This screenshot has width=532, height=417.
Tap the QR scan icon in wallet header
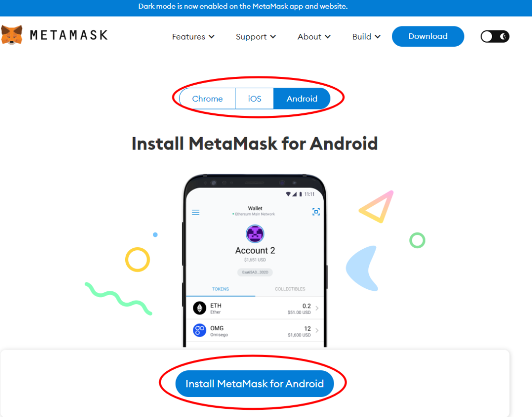(316, 212)
